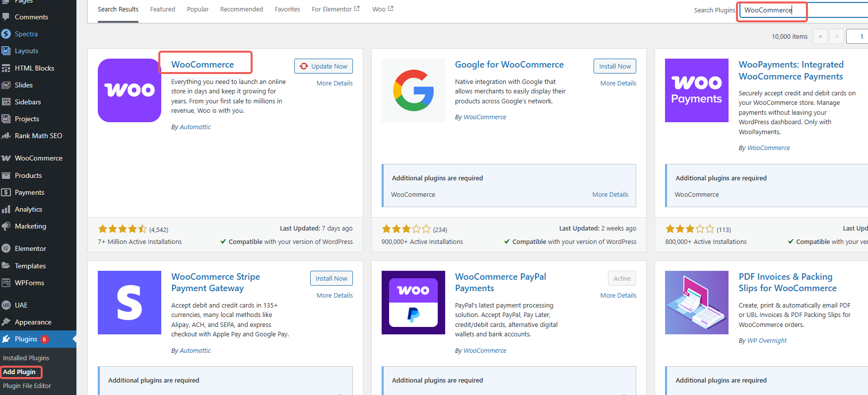Open More Details under Google Install Now
Image resolution: width=868 pixels, height=395 pixels.
pos(618,83)
